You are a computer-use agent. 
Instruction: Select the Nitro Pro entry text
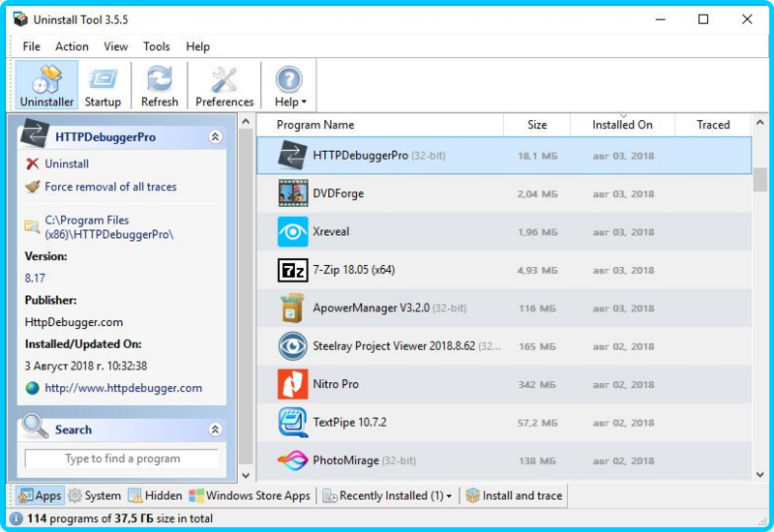(336, 384)
